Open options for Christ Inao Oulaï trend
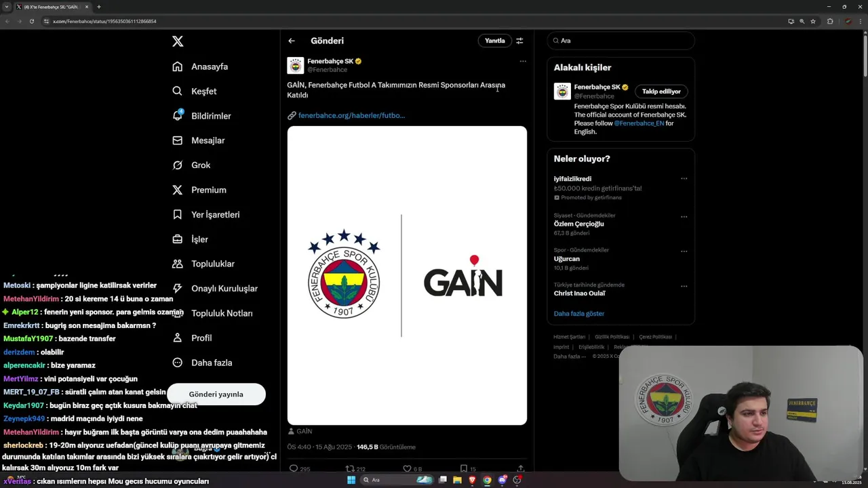The height and width of the screenshot is (488, 868). tap(684, 286)
